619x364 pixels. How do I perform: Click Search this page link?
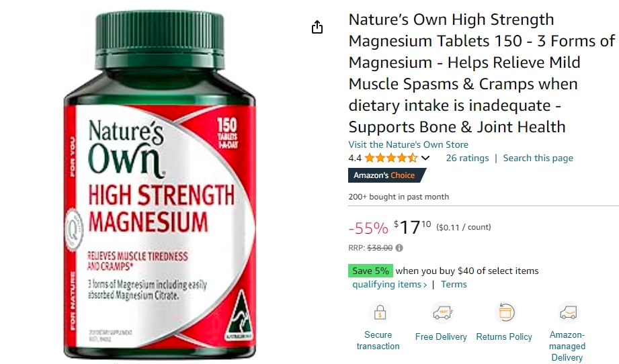click(538, 158)
